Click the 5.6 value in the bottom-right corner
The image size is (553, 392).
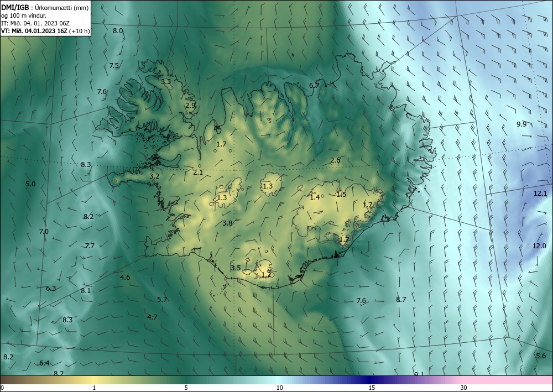pos(541,356)
